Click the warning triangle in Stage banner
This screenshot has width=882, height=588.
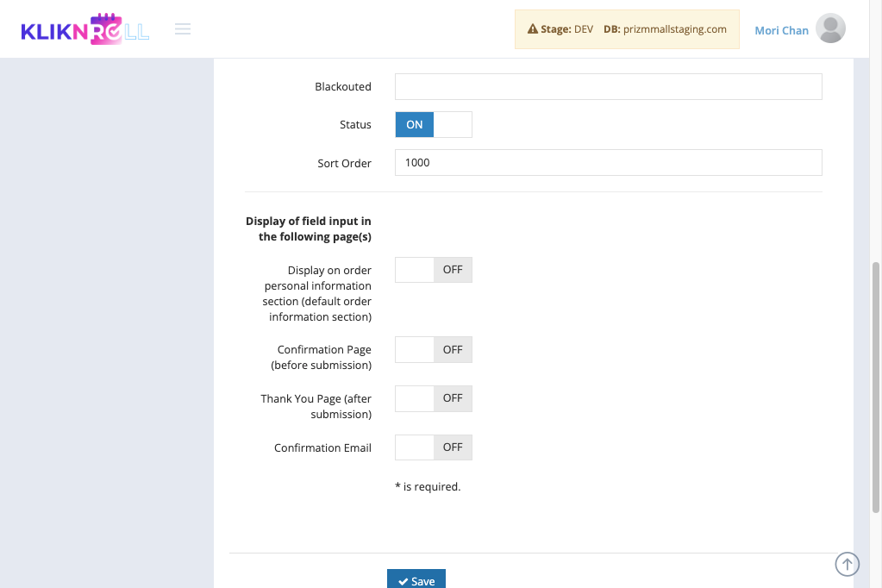(x=532, y=28)
